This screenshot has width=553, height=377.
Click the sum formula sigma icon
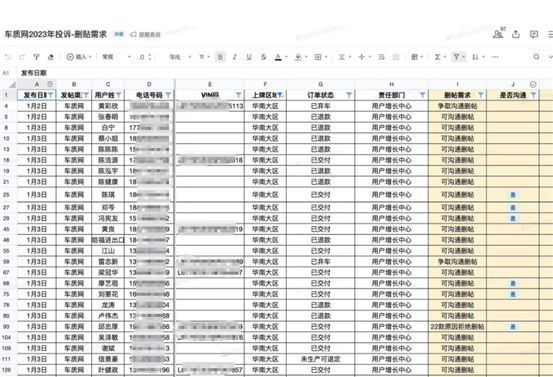coord(438,57)
